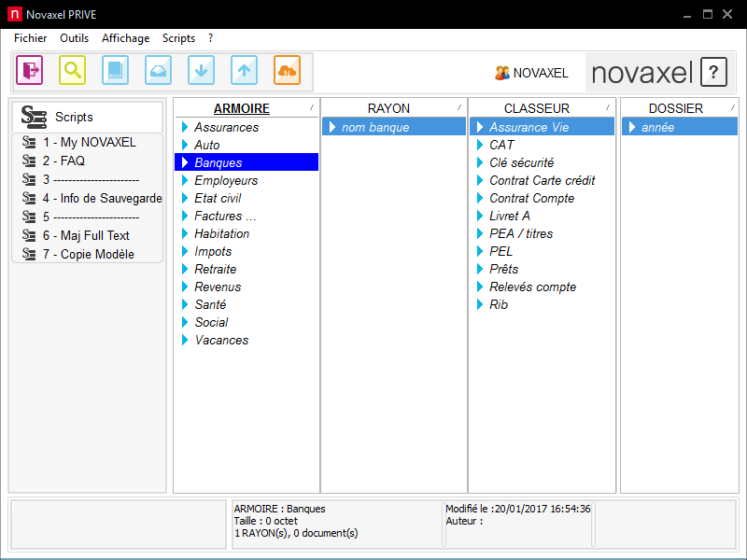The height and width of the screenshot is (560, 747).
Task: Open the Fichier menu
Action: click(31, 38)
